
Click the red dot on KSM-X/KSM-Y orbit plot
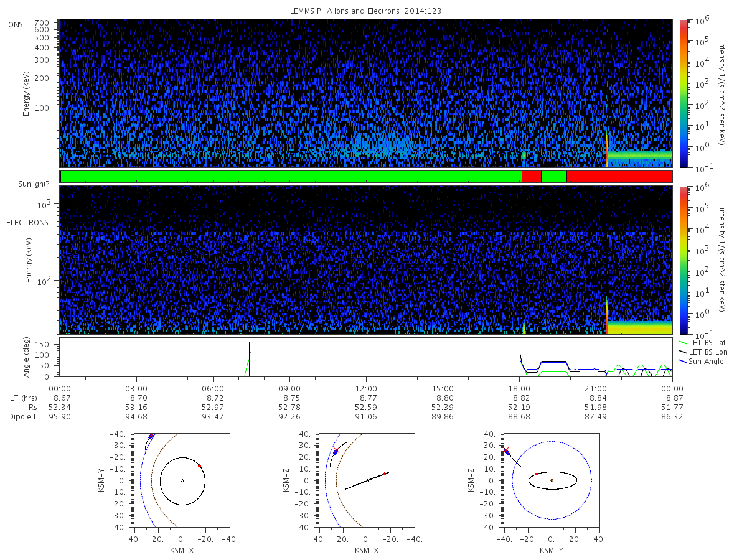pyautogui.click(x=199, y=465)
